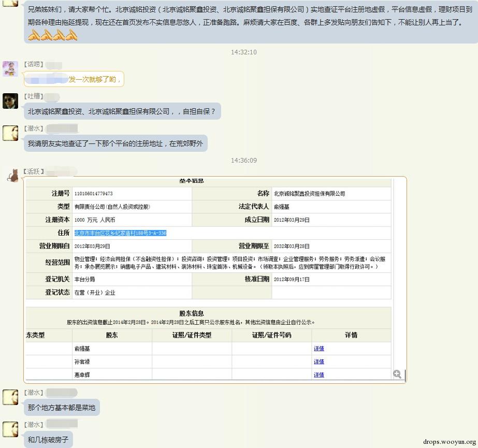Click the 那个地方基本都是菜地 message
This screenshot has height=448, width=478.
tap(62, 408)
